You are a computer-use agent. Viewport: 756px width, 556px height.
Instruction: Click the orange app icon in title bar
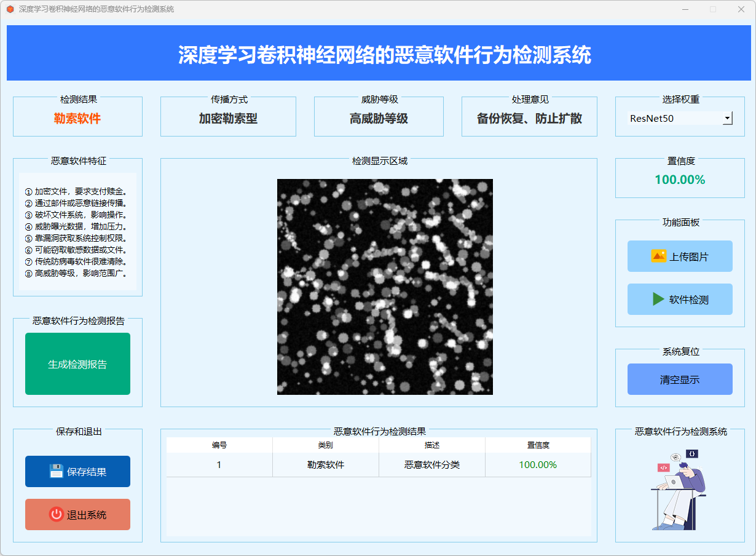[x=10, y=9]
